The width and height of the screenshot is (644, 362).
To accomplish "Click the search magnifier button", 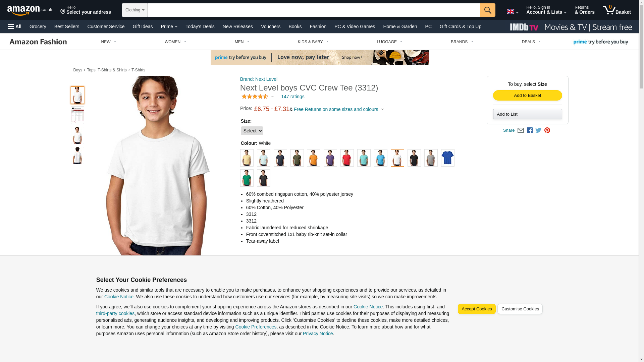I will pyautogui.click(x=488, y=10).
